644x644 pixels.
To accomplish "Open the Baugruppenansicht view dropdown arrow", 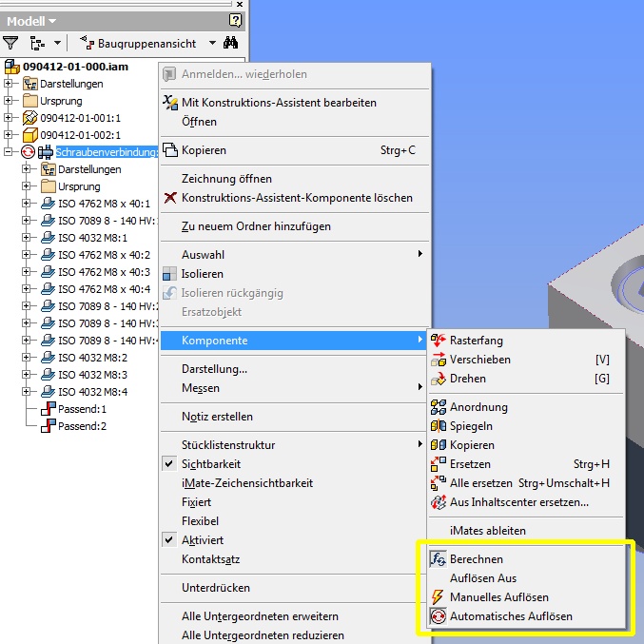I will click(x=212, y=43).
